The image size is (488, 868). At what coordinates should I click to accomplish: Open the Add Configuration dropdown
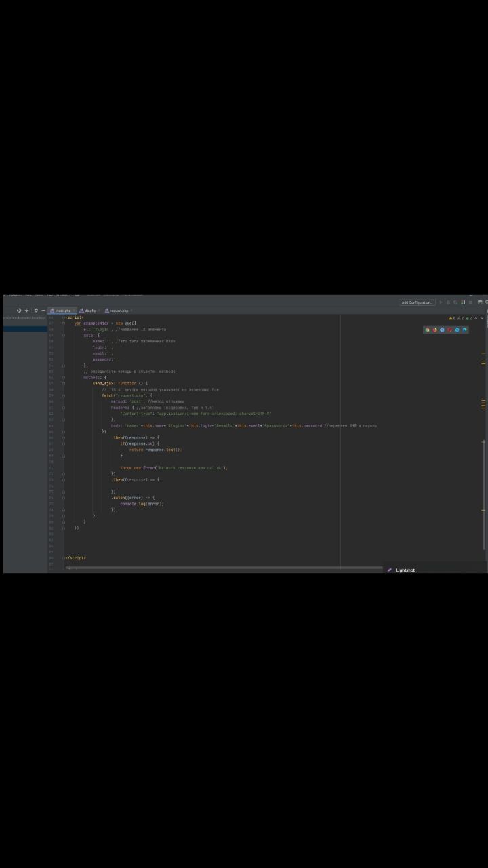coord(418,302)
